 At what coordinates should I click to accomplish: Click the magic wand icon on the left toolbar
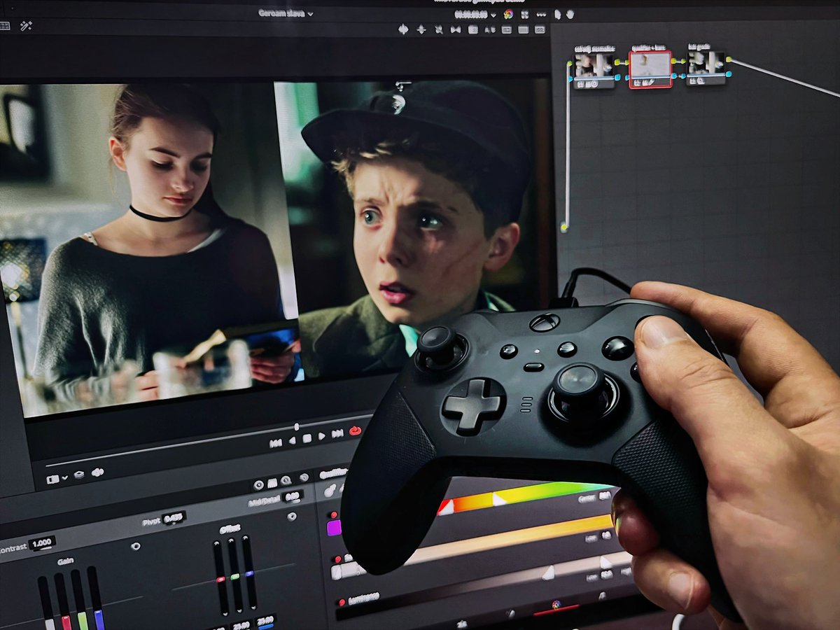pyautogui.click(x=26, y=26)
